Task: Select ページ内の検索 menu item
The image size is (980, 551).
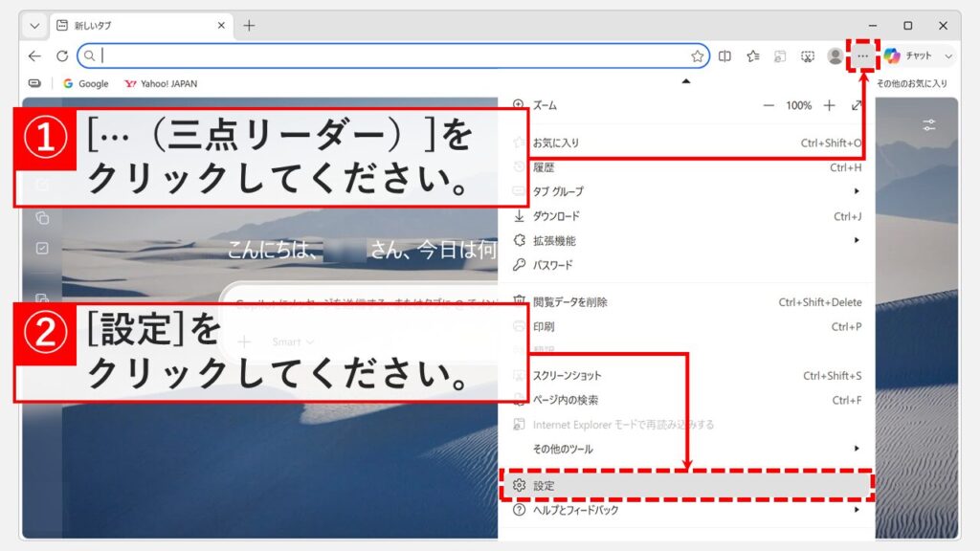Action: (x=687, y=400)
